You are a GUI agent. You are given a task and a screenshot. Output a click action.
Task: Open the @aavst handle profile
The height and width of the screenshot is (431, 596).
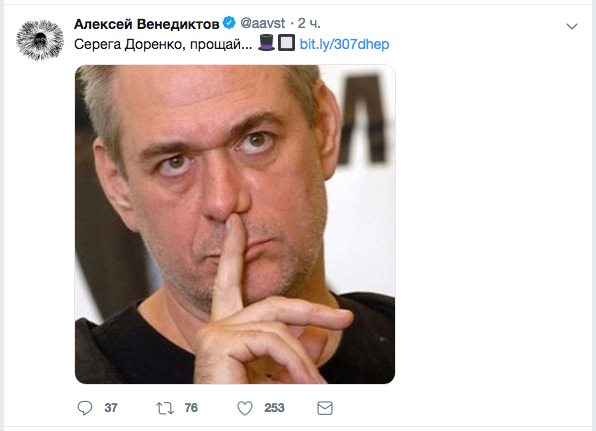point(263,24)
